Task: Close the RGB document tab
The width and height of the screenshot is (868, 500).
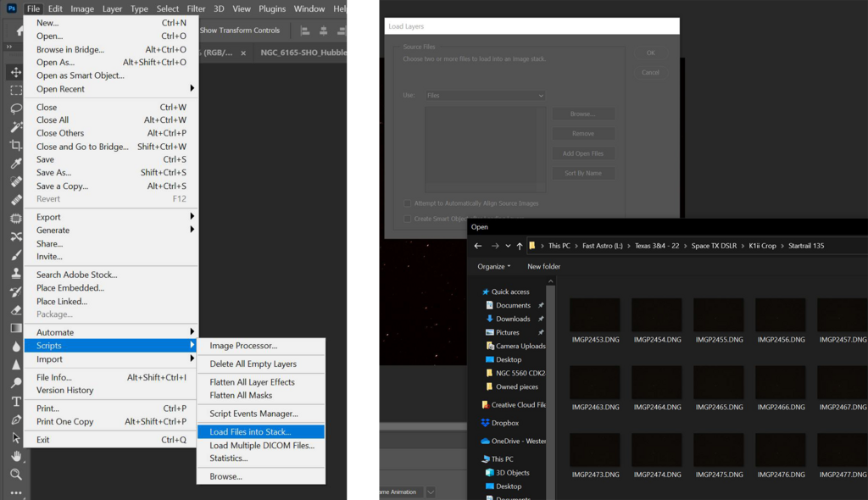Action: point(243,53)
